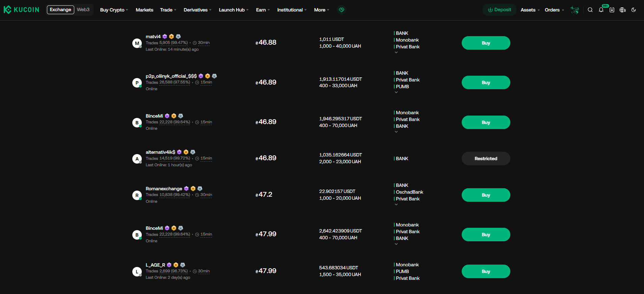Click p2p_oliinyk_official_$$$ purple badge
This screenshot has width=644, height=294.
[201, 76]
